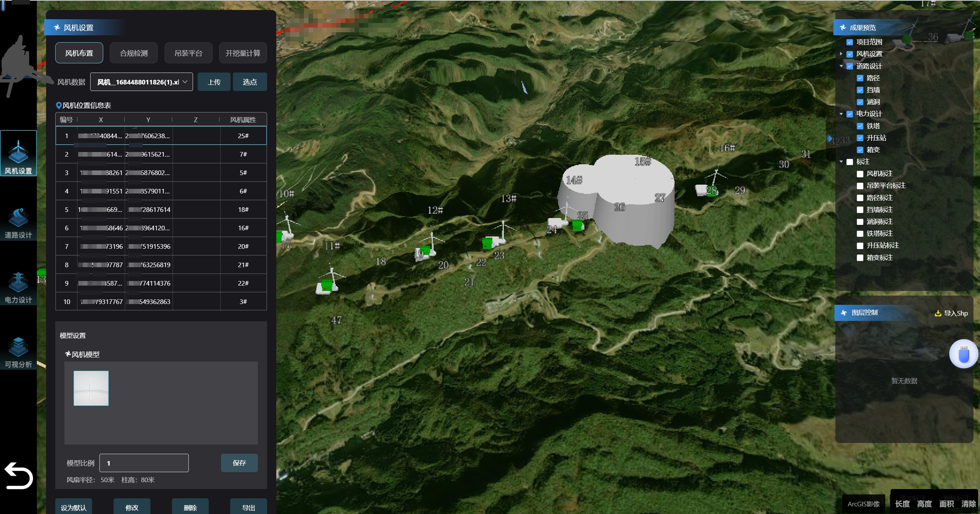Select table row 2 with 7#

[x=161, y=154]
